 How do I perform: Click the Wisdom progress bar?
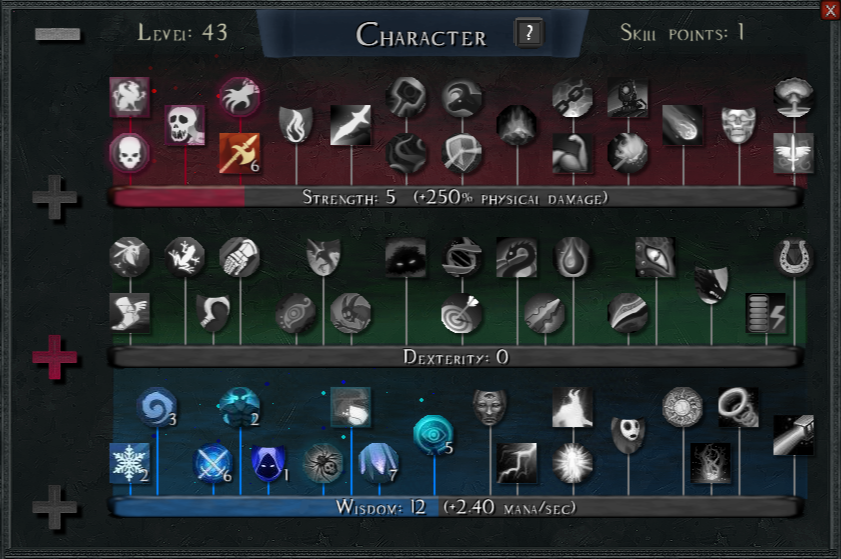coord(456,507)
